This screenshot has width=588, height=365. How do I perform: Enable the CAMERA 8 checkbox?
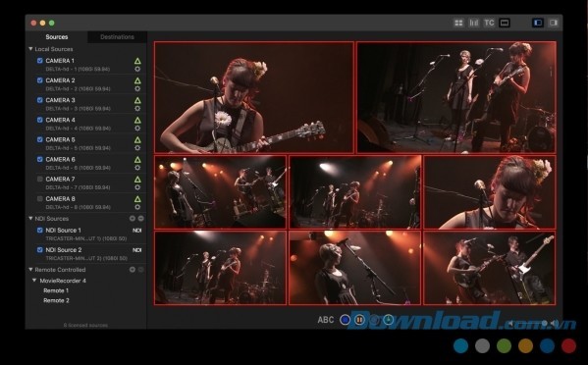coord(39,198)
